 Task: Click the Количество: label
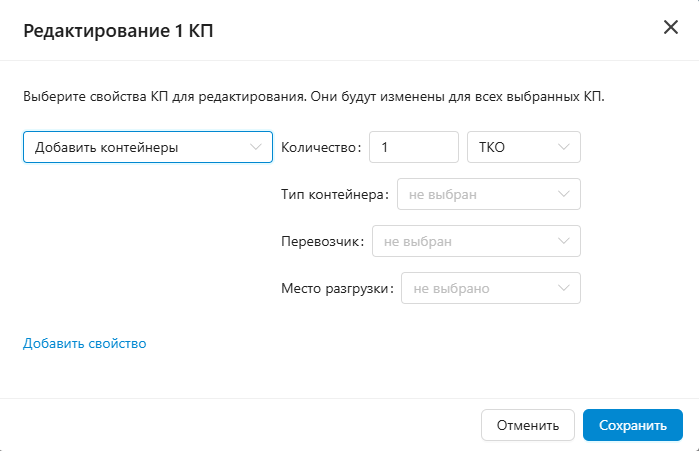pos(320,147)
